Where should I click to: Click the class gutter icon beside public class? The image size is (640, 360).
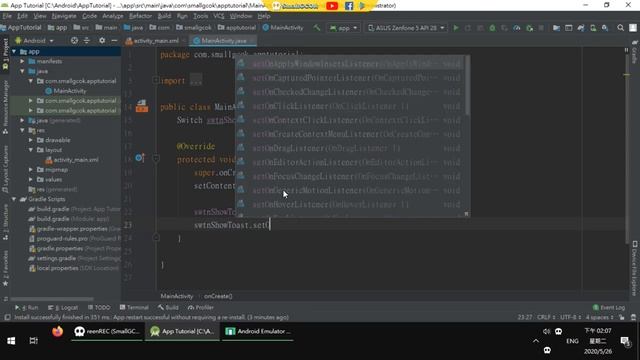(142, 106)
